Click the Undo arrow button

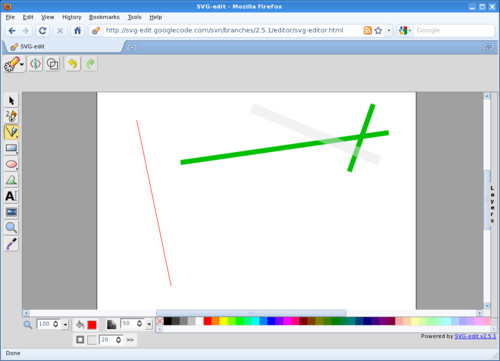[73, 64]
